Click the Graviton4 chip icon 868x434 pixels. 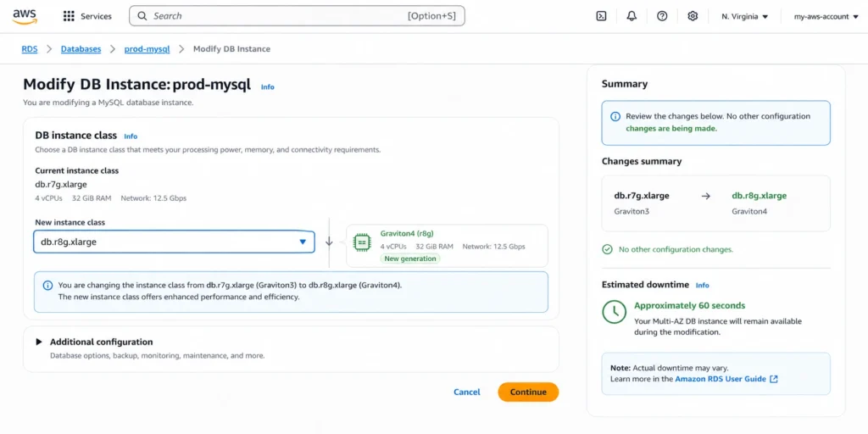point(362,242)
